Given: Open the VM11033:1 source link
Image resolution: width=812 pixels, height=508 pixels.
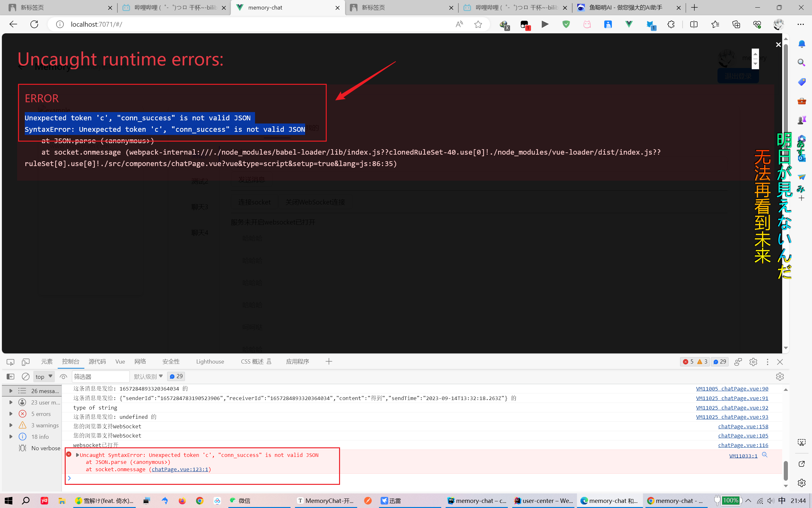Looking at the screenshot, I should [x=743, y=456].
